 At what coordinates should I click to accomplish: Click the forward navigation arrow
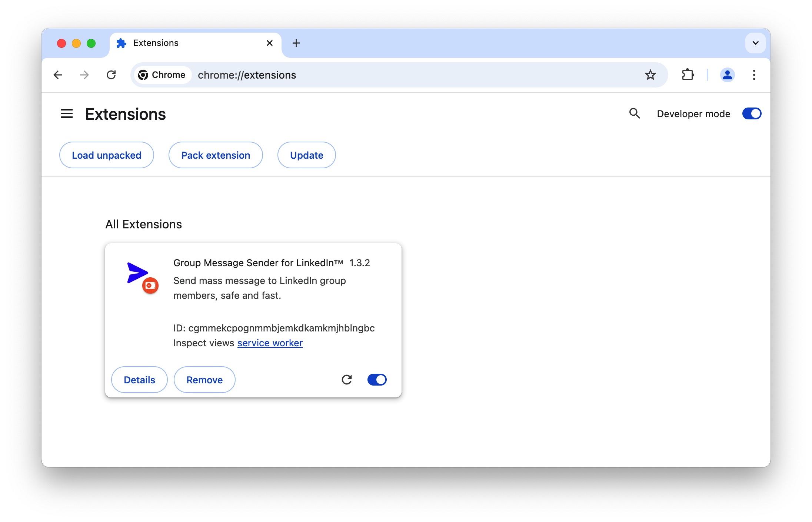[84, 75]
